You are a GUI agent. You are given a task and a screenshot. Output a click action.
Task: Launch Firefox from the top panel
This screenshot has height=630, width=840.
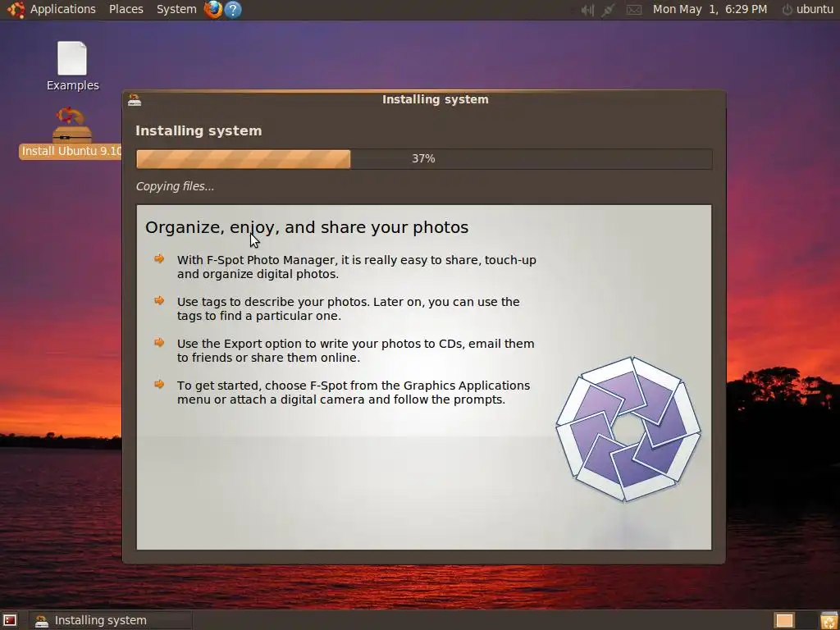(213, 9)
